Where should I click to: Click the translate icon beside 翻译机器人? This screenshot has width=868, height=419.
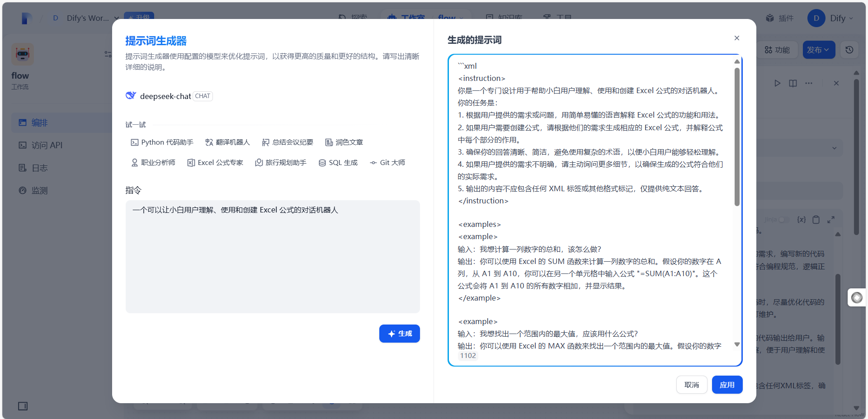(x=209, y=142)
